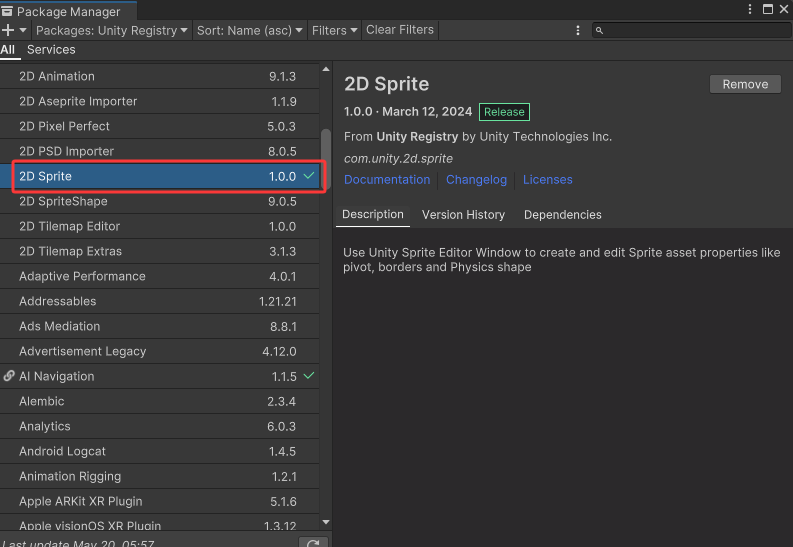This screenshot has width=793, height=547.
Task: Select Ads Mediation package
Action: click(x=159, y=326)
